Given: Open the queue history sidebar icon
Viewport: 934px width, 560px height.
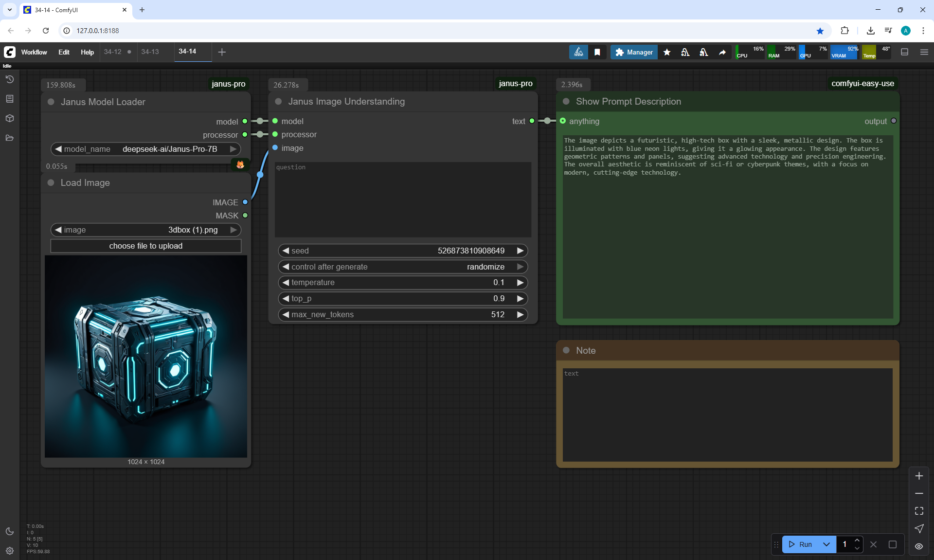Looking at the screenshot, I should (x=10, y=79).
